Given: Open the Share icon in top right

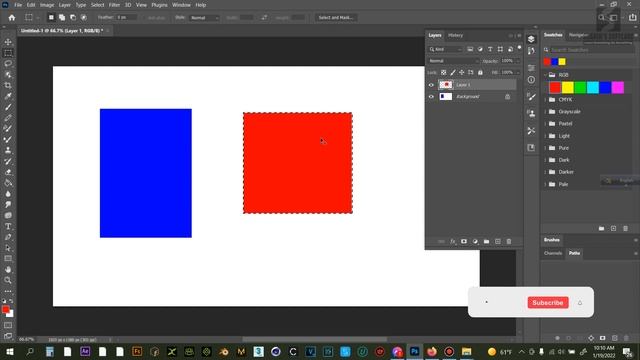Looking at the screenshot, I should pyautogui.click(x=632, y=18).
